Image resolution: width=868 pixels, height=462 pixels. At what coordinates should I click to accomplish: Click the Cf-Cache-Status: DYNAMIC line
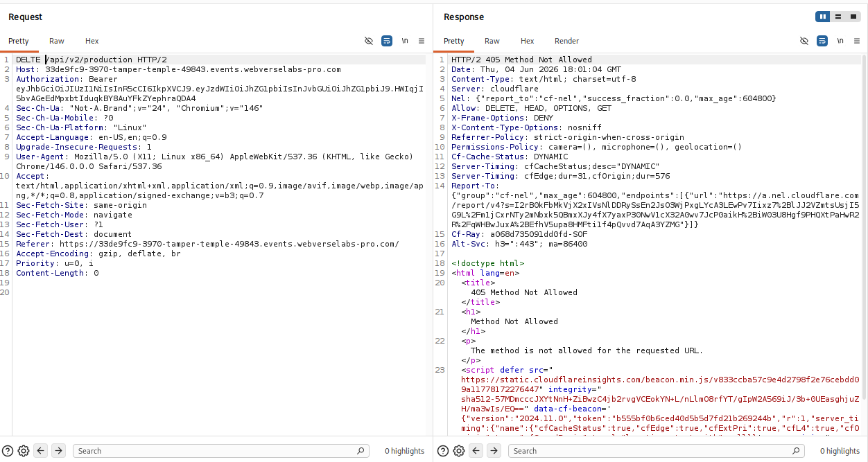click(510, 157)
